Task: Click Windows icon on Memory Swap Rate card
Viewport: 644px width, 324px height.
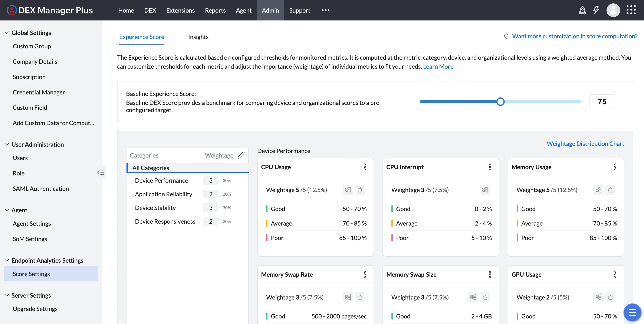Action: point(348,297)
